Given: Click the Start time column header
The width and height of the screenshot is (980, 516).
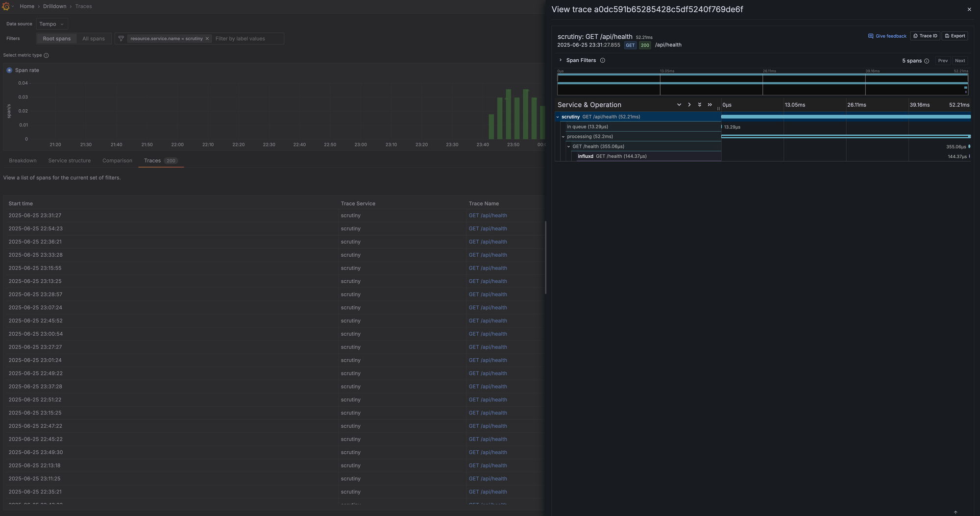Looking at the screenshot, I should [x=21, y=204].
